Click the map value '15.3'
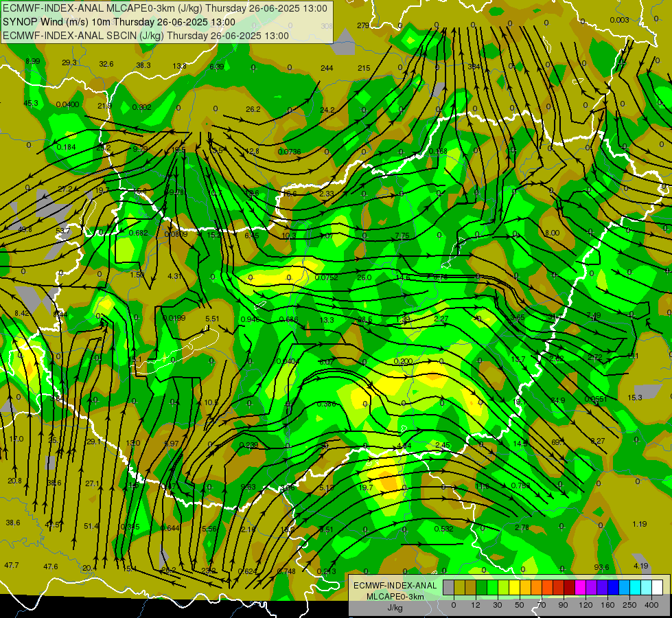This screenshot has height=618, width=672. pos(635,398)
